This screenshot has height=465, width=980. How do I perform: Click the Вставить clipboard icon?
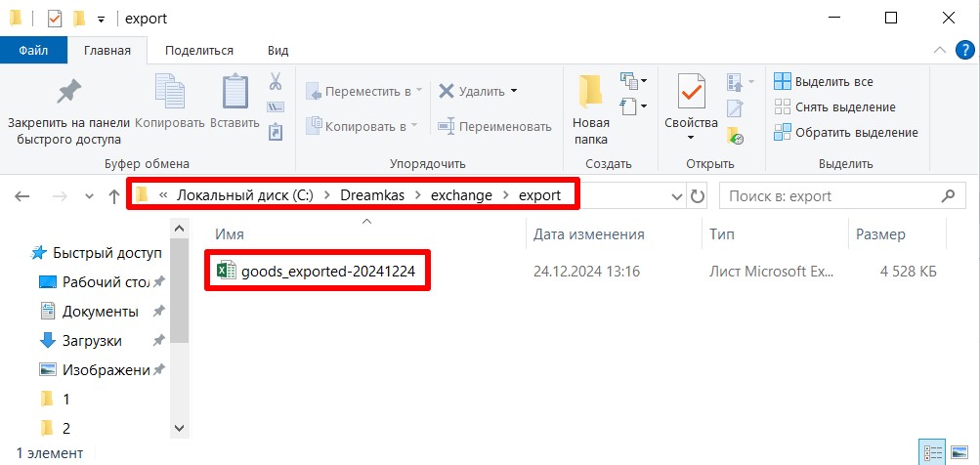pyautogui.click(x=235, y=92)
